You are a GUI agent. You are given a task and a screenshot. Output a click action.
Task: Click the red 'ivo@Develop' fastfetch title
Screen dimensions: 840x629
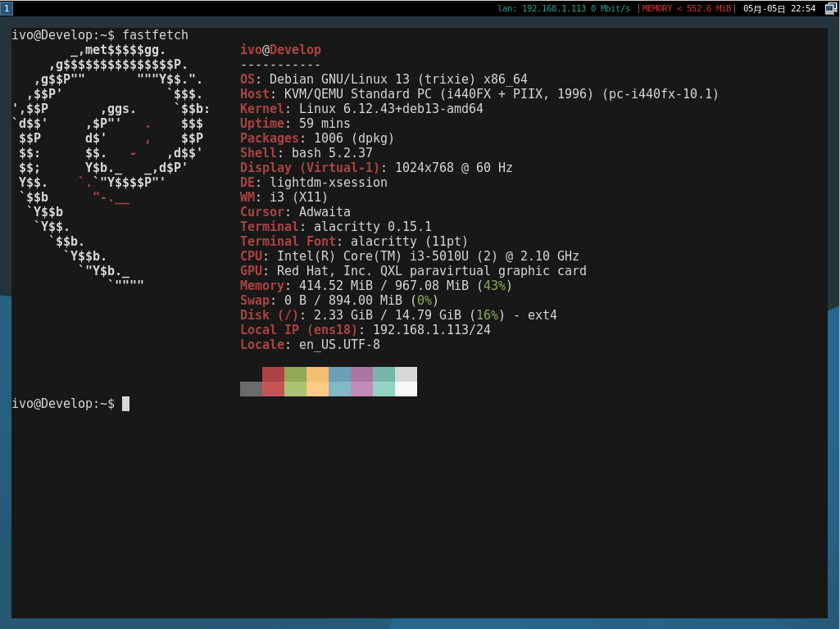pos(281,50)
